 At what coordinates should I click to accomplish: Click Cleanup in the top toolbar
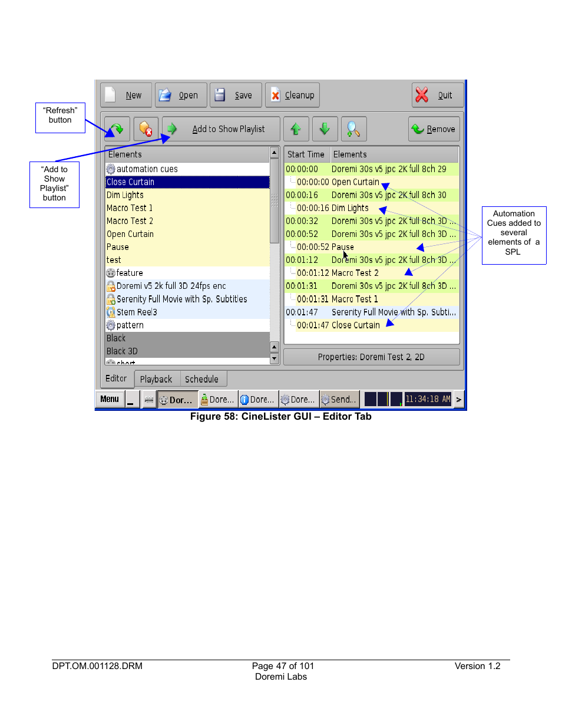(x=292, y=95)
